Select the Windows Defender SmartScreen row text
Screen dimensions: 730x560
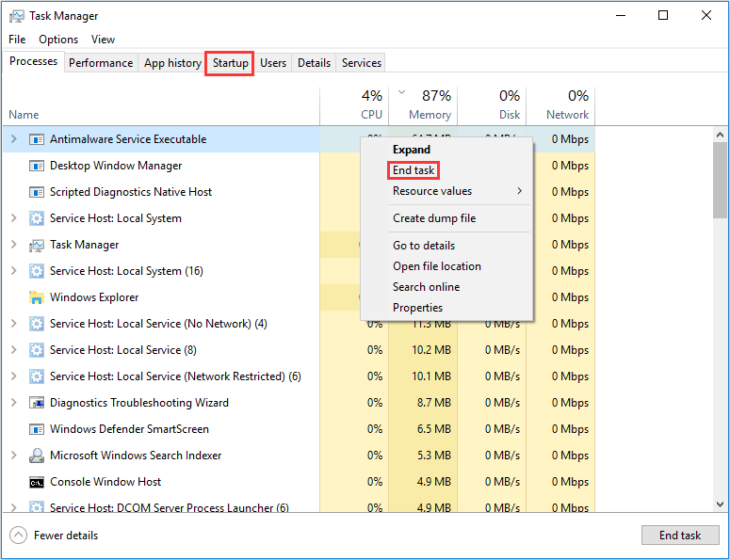coord(129,429)
